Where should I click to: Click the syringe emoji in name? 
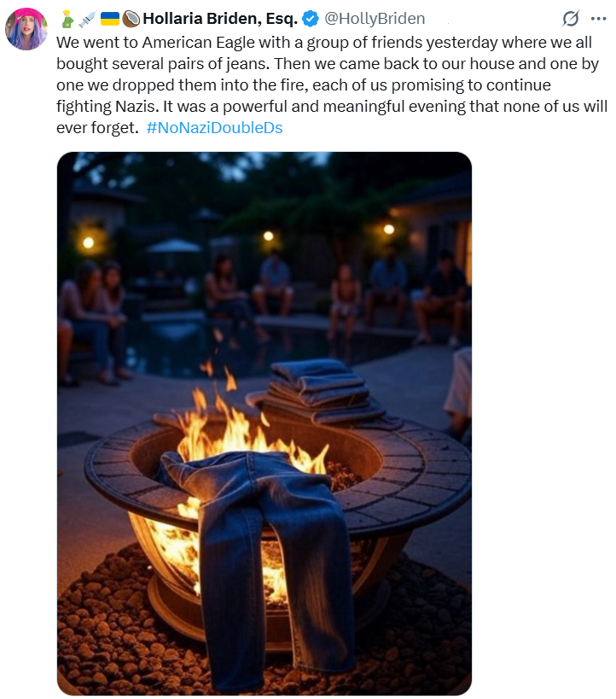pyautogui.click(x=87, y=19)
